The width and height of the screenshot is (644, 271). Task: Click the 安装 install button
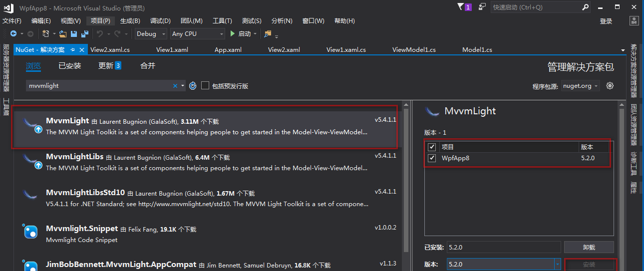[x=589, y=265]
